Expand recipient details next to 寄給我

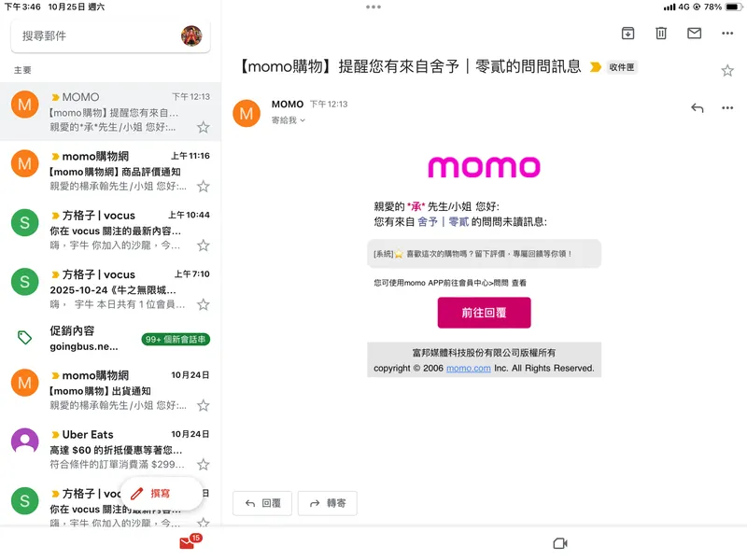coord(302,120)
